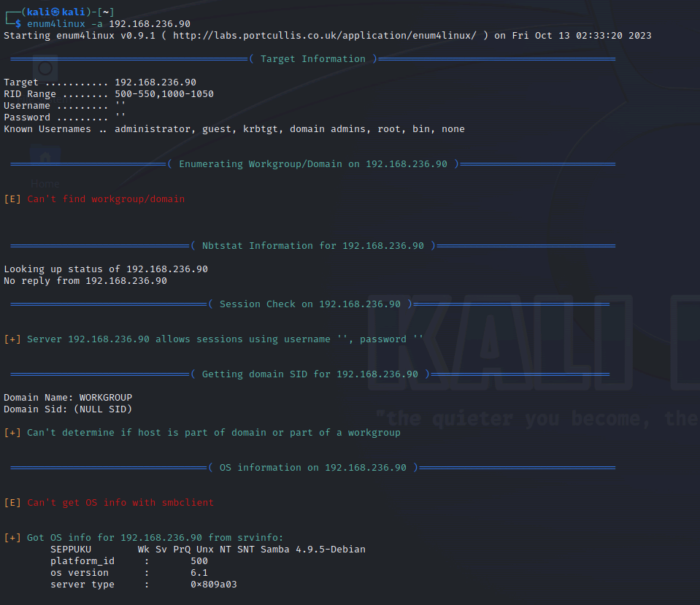Click the 'OS information on 192.168.236.90' header
Screen dimensions: 700x605
click(x=313, y=468)
